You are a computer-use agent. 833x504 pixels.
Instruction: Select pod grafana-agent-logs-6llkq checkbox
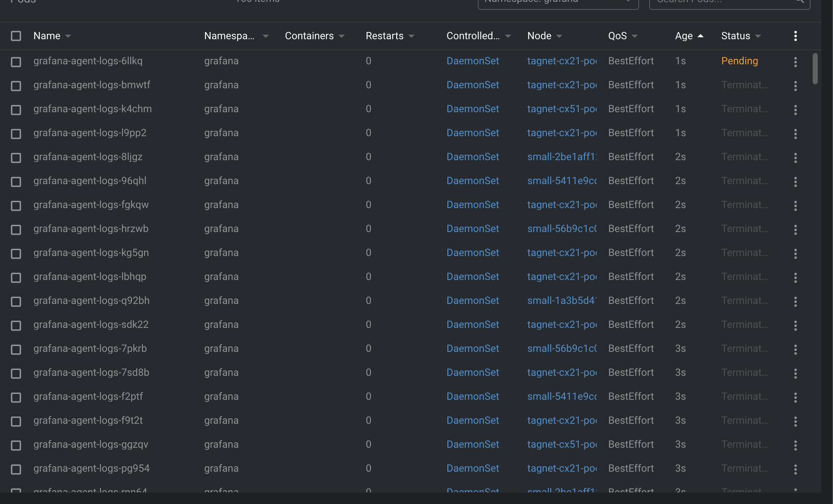click(x=16, y=62)
